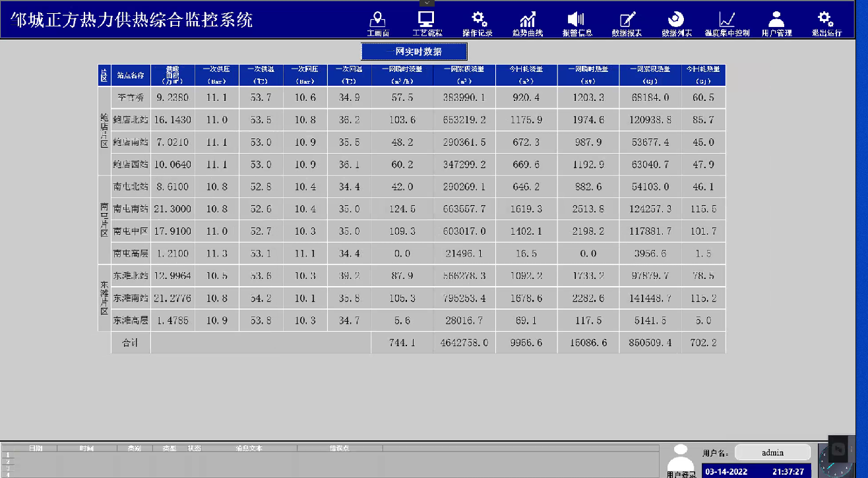Click the 一次回温 column header
This screenshot has height=478, width=868.
pos(350,75)
